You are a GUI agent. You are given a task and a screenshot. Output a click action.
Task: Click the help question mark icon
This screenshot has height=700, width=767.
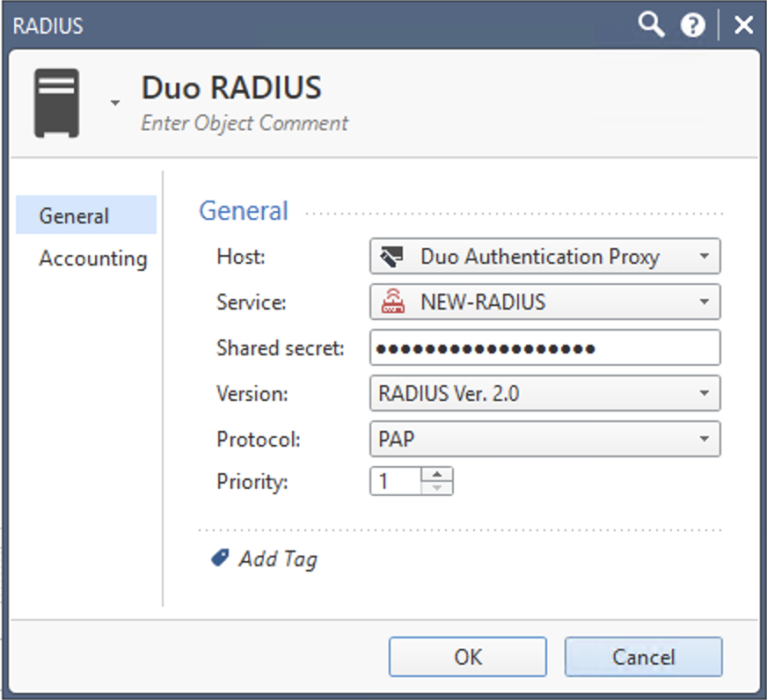(693, 25)
